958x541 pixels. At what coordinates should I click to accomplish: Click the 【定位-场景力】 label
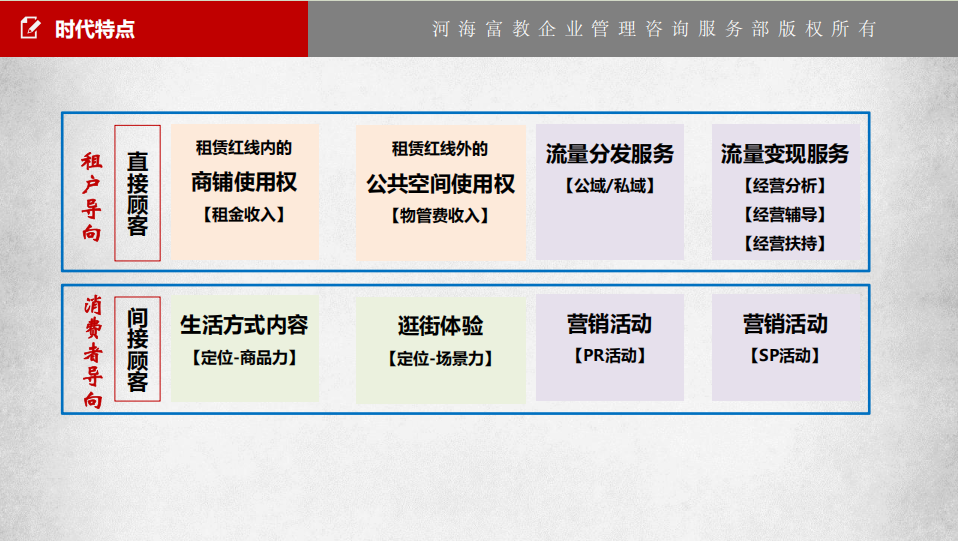441,358
